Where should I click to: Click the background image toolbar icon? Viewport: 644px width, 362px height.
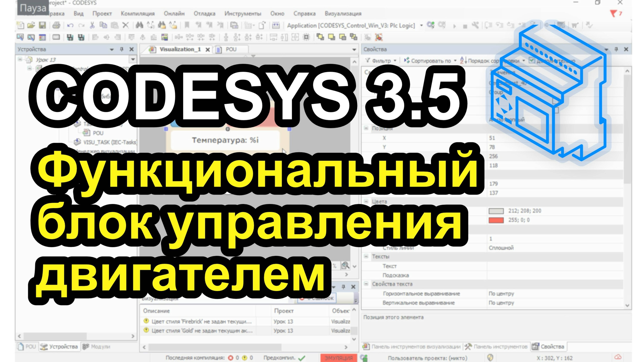point(164,37)
